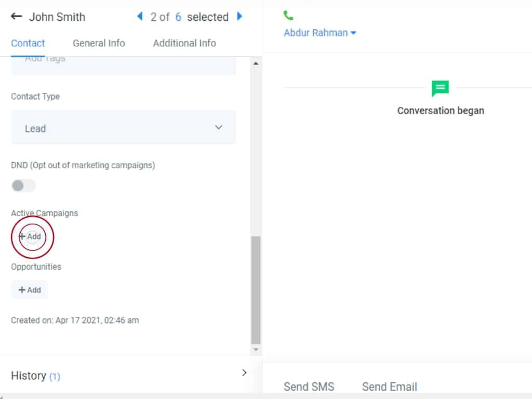
Task: Open the Contact Type Lead dropdown
Action: tap(123, 128)
